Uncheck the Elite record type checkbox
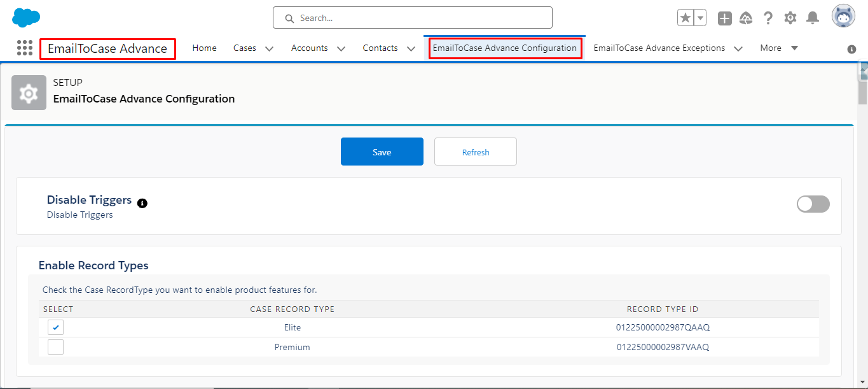The height and width of the screenshot is (389, 868). 56,327
